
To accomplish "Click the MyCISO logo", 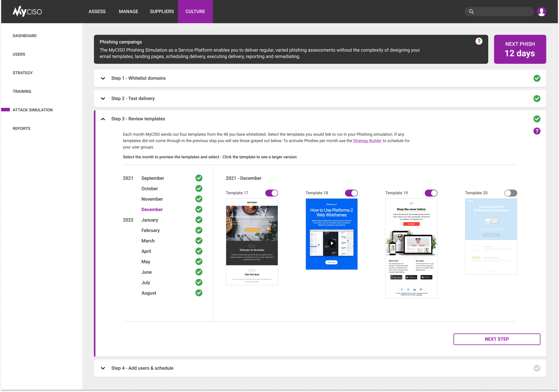I will point(27,11).
